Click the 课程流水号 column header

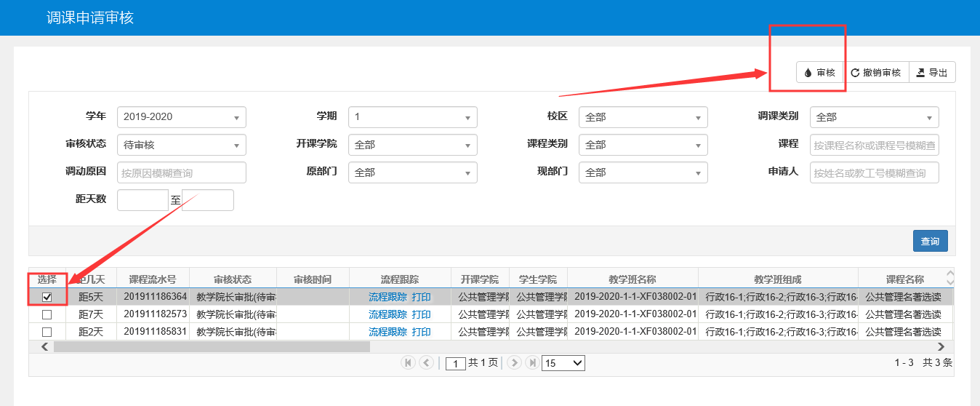[x=153, y=279]
